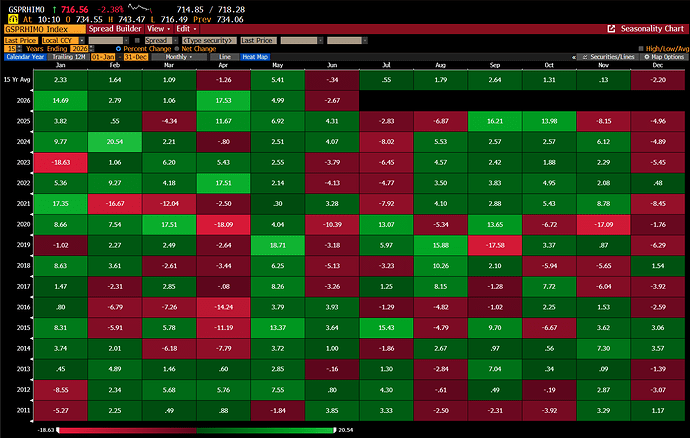The image size is (690, 438).
Task: Select the Percent Change radio button
Action: coord(118,49)
